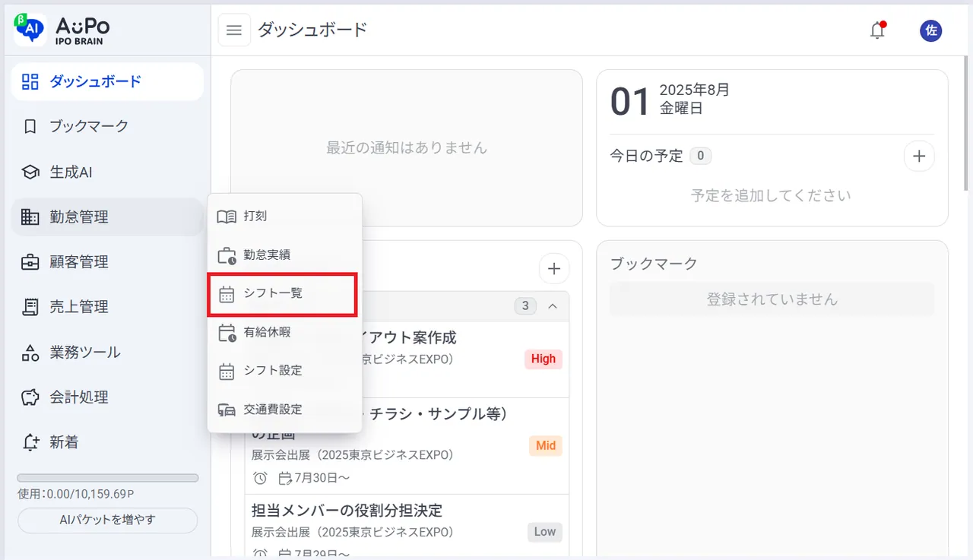Select 有給休暇 from the submenu
The width and height of the screenshot is (973, 560).
pos(283,332)
